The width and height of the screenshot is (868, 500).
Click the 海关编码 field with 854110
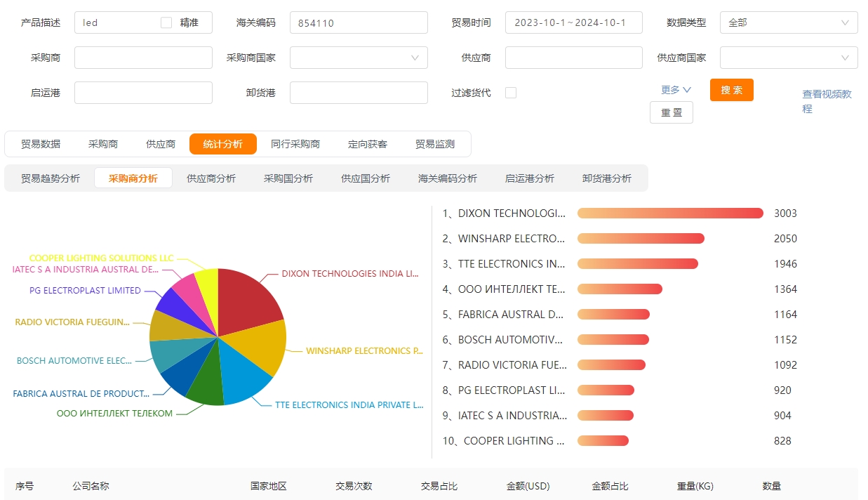pyautogui.click(x=359, y=22)
